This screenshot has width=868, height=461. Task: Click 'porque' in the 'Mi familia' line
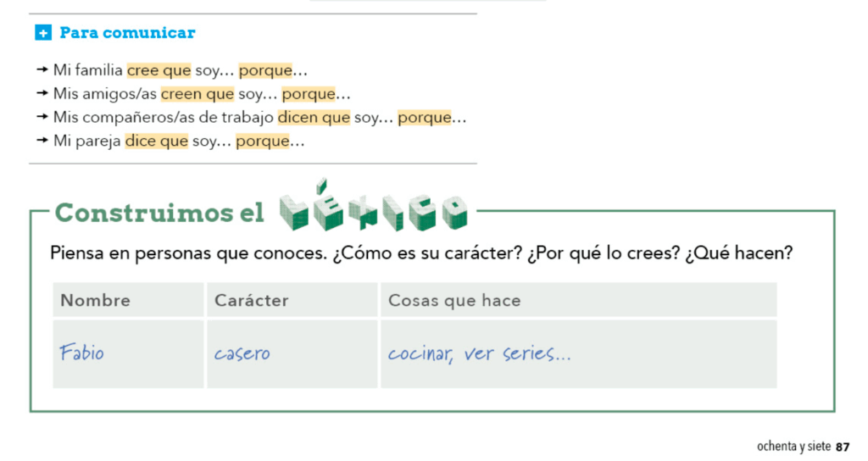(265, 70)
